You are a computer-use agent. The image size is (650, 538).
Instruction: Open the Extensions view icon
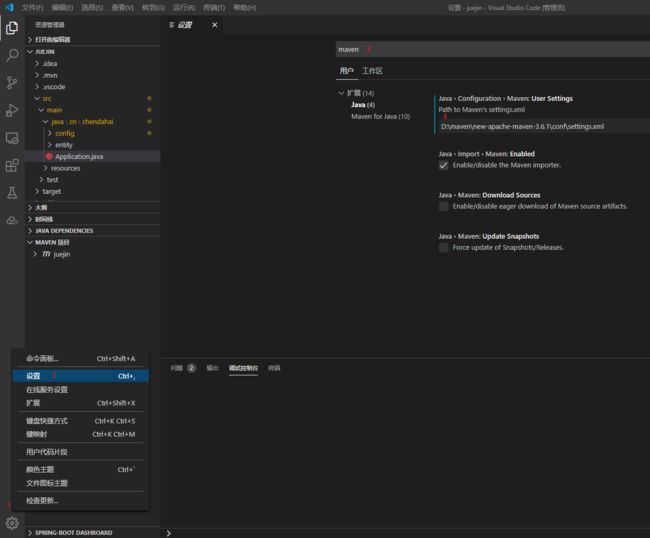tap(12, 165)
